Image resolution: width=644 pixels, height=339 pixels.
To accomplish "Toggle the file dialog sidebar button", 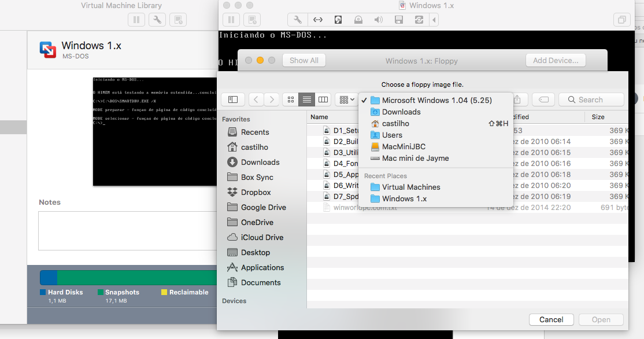I will point(232,100).
